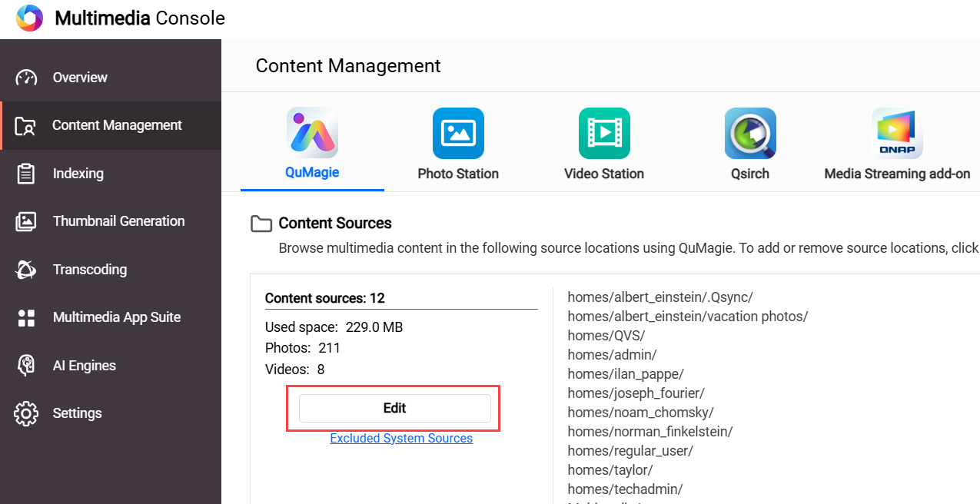Viewport: 980px width, 504px height.
Task: Select the Content Management sidebar item
Action: pyautogui.click(x=117, y=125)
